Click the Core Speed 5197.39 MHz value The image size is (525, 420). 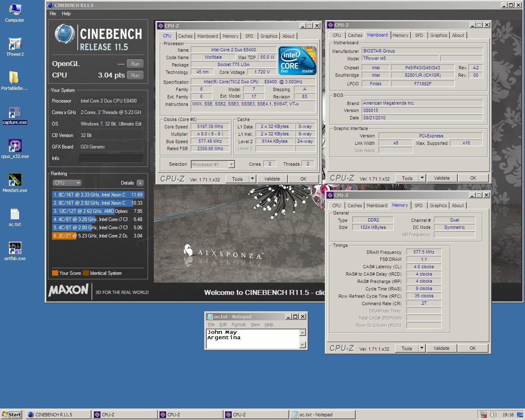210,127
